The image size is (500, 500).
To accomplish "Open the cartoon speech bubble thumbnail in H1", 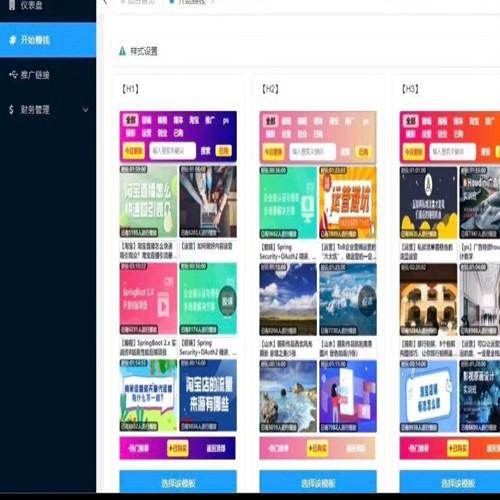I will [x=148, y=395].
